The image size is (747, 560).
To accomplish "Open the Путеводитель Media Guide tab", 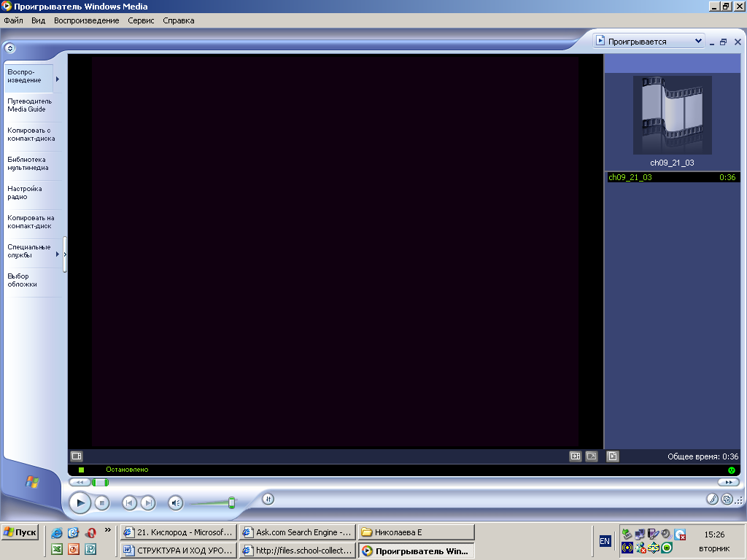I will tap(29, 105).
